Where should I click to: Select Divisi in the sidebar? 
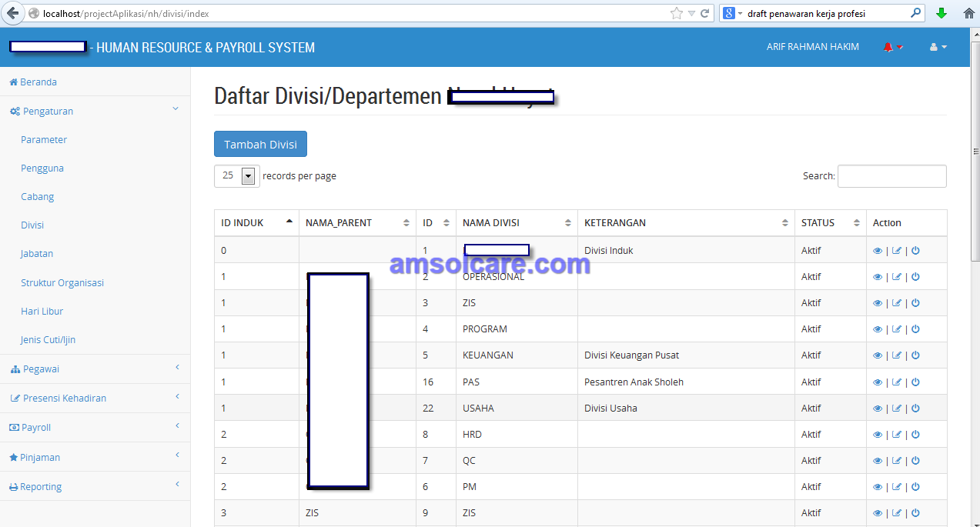(x=32, y=225)
